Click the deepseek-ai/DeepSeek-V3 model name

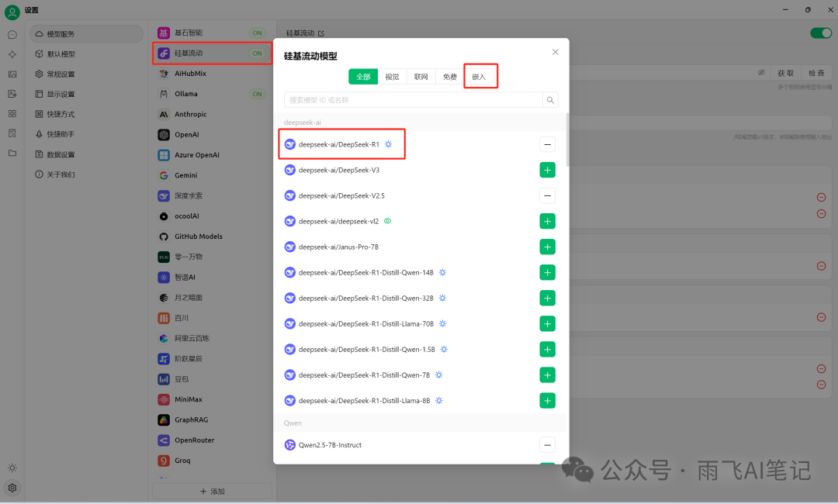pos(339,170)
